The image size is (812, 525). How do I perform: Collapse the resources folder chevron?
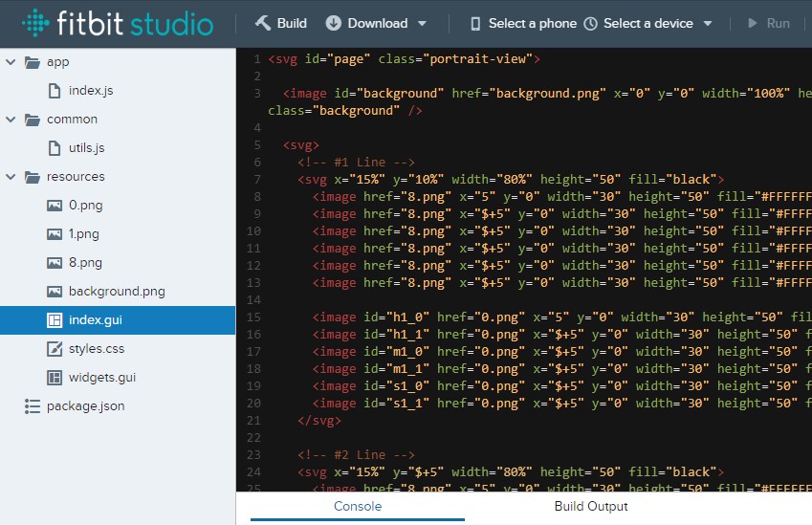coord(11,177)
